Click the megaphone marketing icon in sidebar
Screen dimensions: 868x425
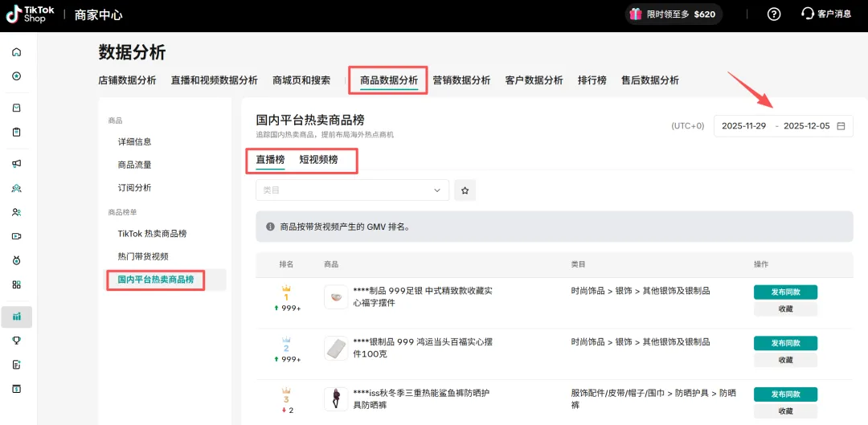pyautogui.click(x=16, y=164)
